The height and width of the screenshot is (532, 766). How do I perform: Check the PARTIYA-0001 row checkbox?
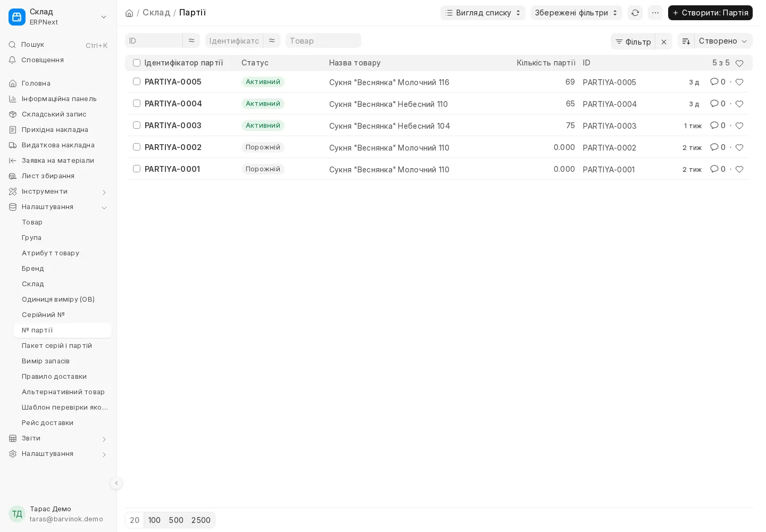(x=137, y=169)
